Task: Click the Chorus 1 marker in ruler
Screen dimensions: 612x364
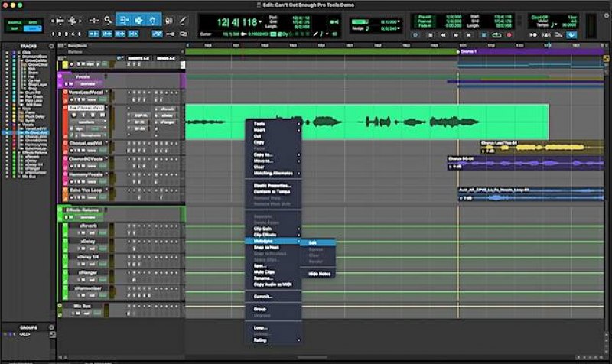Action: [467, 51]
